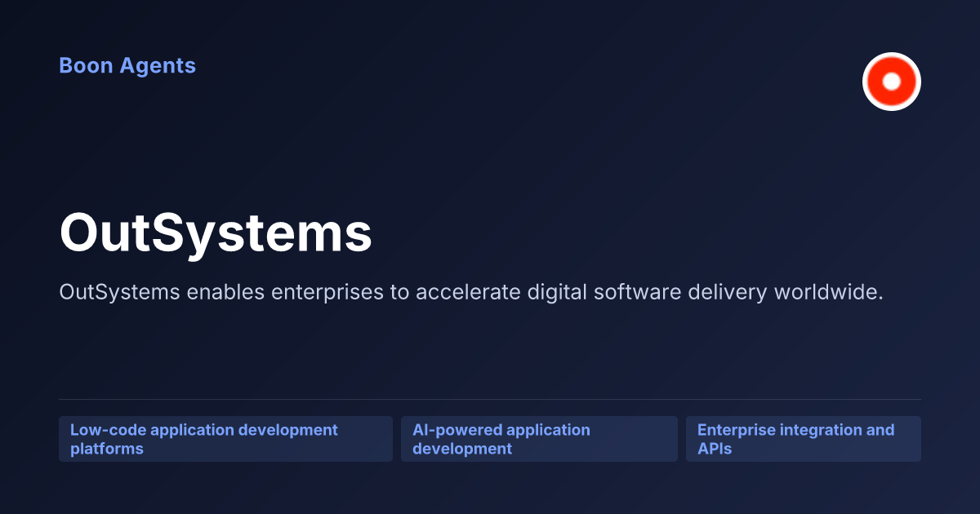Select the Low-code application development platforms tag
Viewport: 980px width, 514px height.
coord(225,439)
